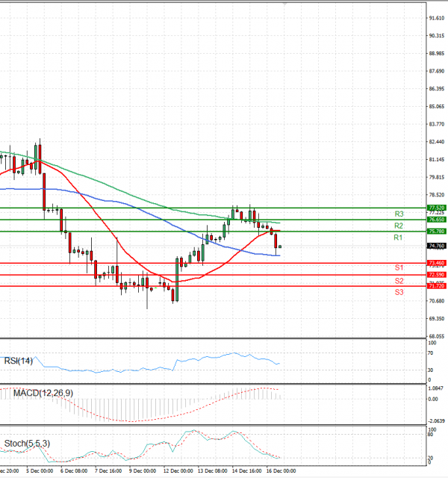This screenshot has height=478, width=448.
Task: Click the green 75.780 price tag
Action: pyautogui.click(x=436, y=232)
